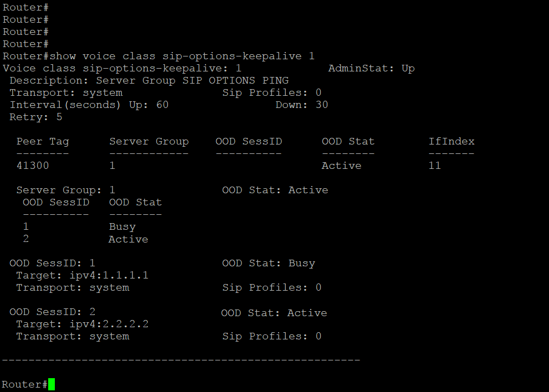The height and width of the screenshot is (392, 549).
Task: Click the OOD Stat: Busy for SessID 1
Action: point(269,264)
